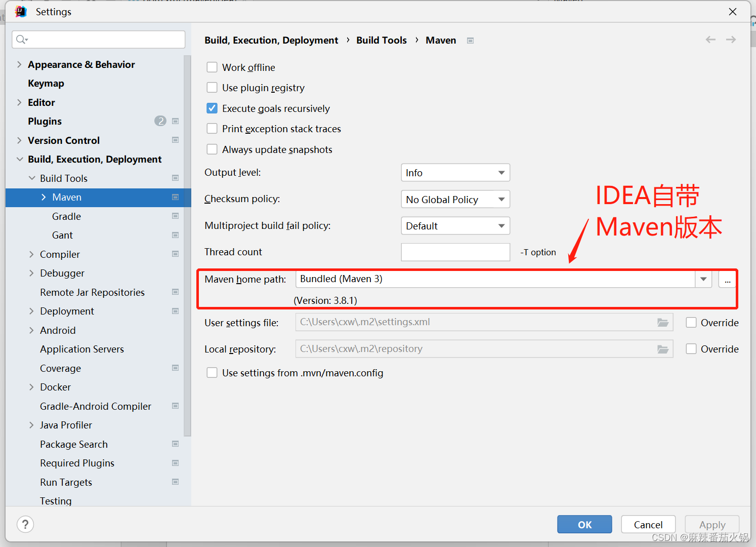Click folder icon in Local repository field

tap(663, 349)
